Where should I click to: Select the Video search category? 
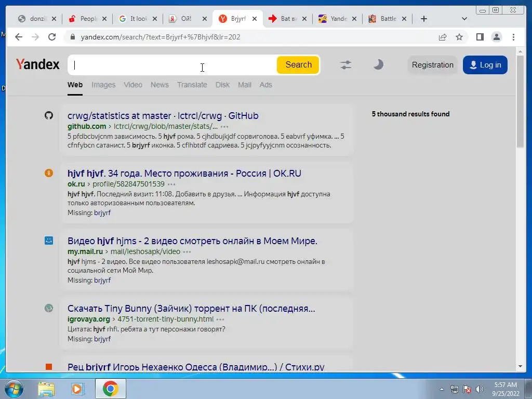132,85
